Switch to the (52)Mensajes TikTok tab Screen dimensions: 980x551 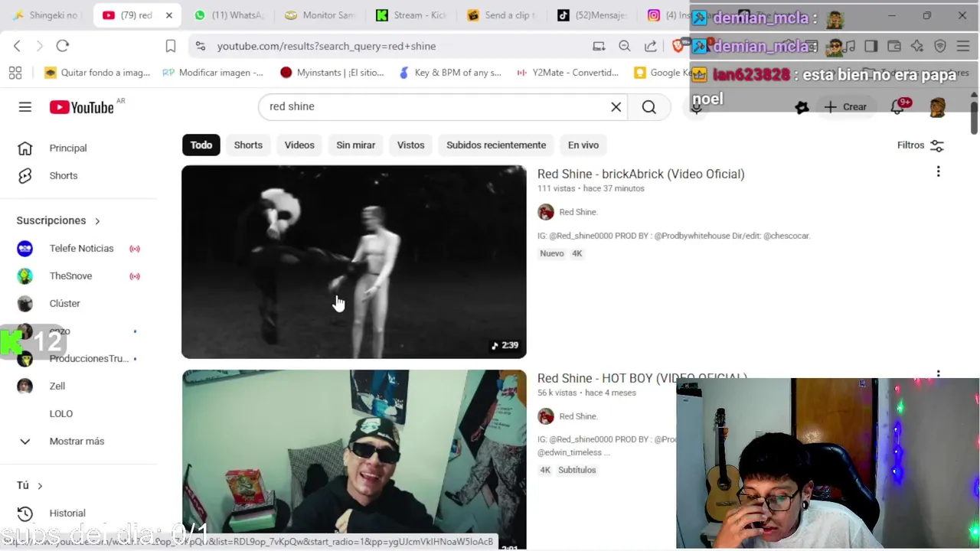pyautogui.click(x=593, y=15)
